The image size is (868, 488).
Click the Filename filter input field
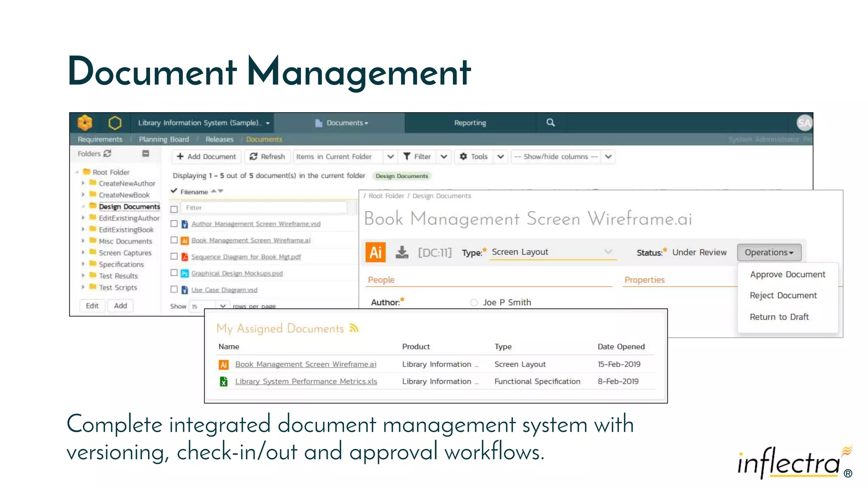coord(264,208)
